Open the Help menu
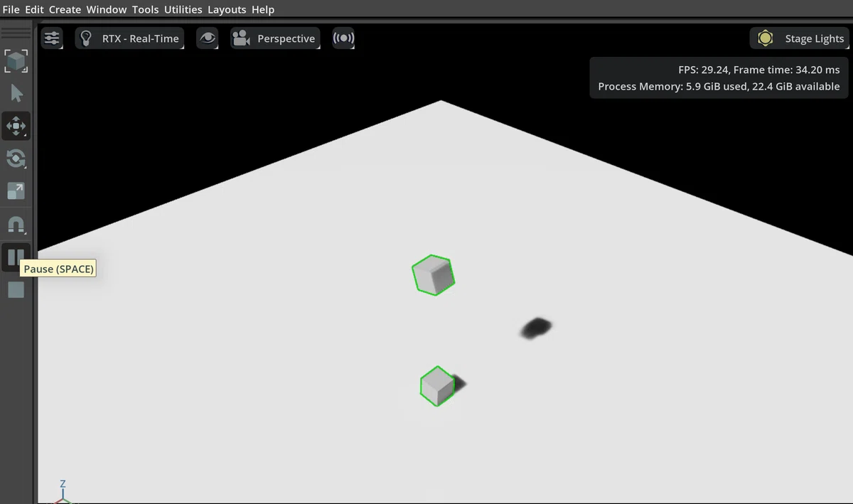The width and height of the screenshot is (853, 504). (263, 10)
